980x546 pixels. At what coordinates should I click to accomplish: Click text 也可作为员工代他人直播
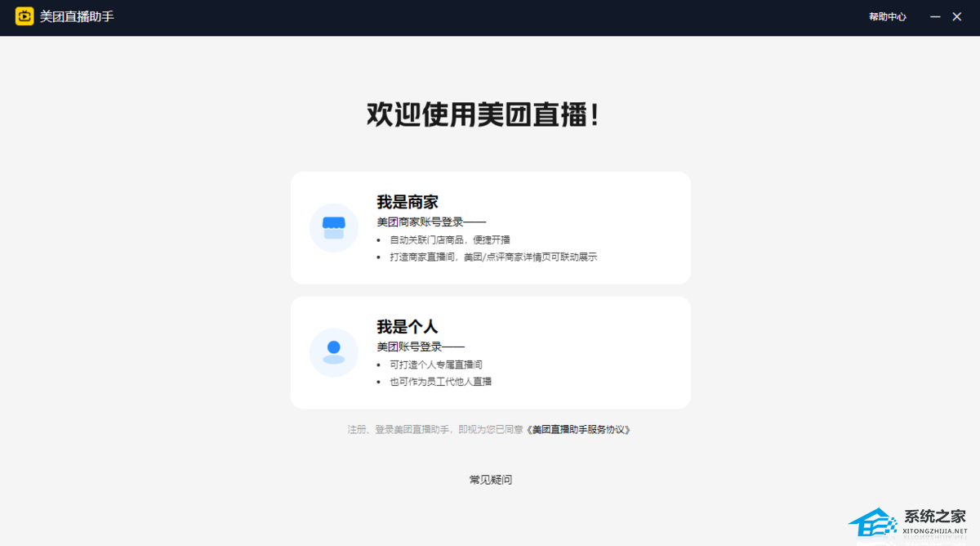(440, 382)
